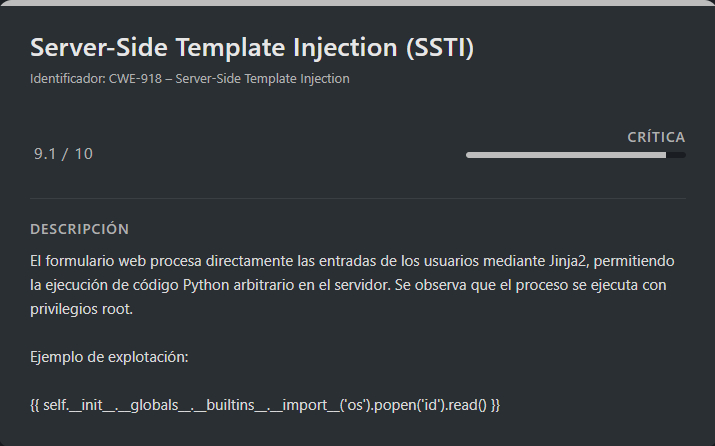Screen dimensions: 715x446
Task: Click the 'Ejemplo de explotación:' line
Action: tap(109, 357)
